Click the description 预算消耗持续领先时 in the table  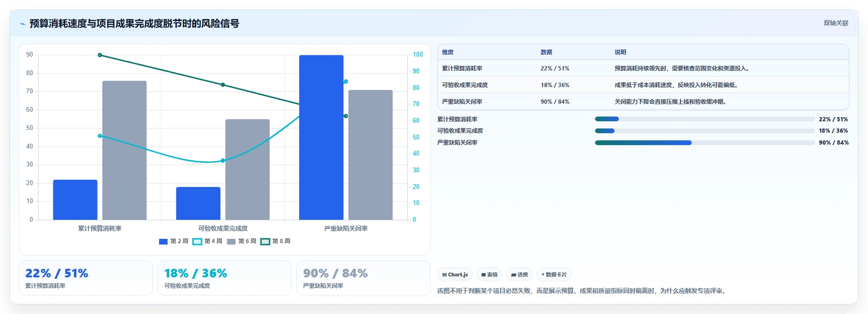(x=683, y=69)
